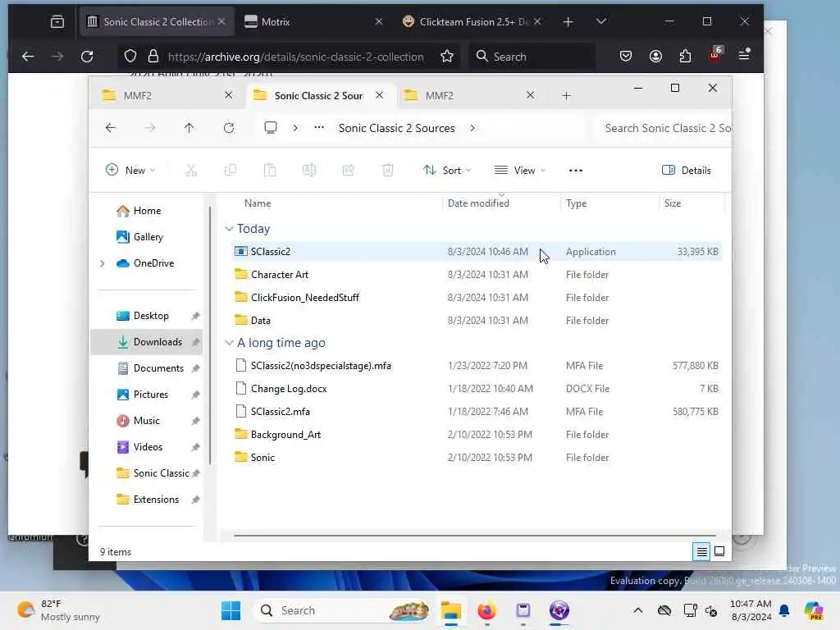This screenshot has height=630, width=840.
Task: Sort by the Date modified column header
Action: [x=478, y=203]
